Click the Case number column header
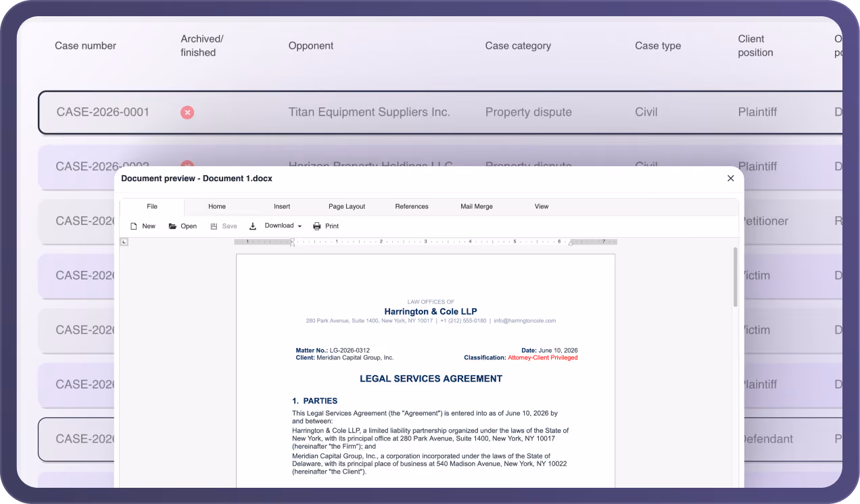 [x=85, y=46]
